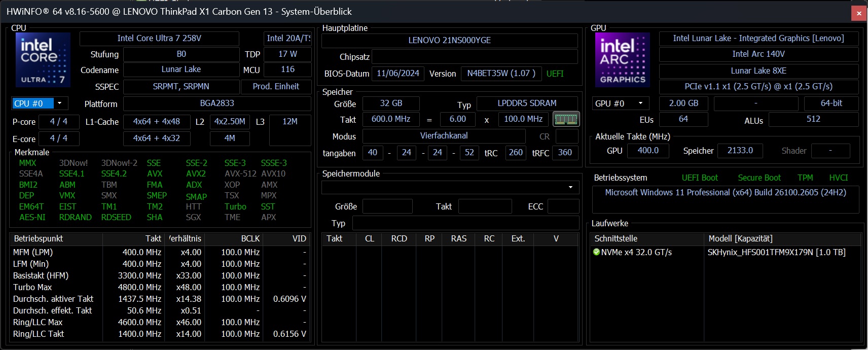Image resolution: width=868 pixels, height=350 pixels.
Task: Click the HVCI label
Action: [838, 178]
